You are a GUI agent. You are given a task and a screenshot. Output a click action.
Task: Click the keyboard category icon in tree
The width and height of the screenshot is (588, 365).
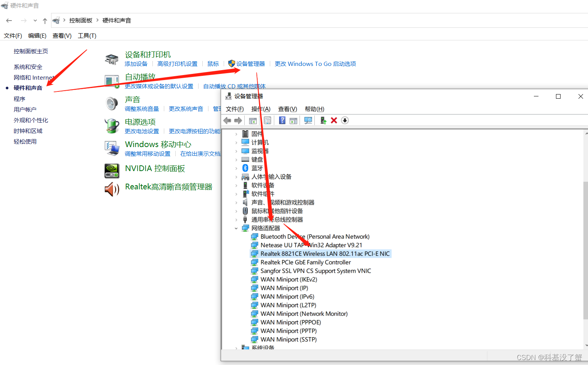point(245,160)
